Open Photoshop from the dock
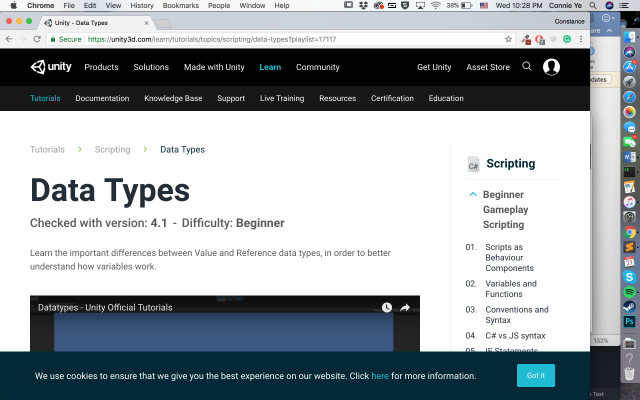The height and width of the screenshot is (400, 640). coord(629,322)
